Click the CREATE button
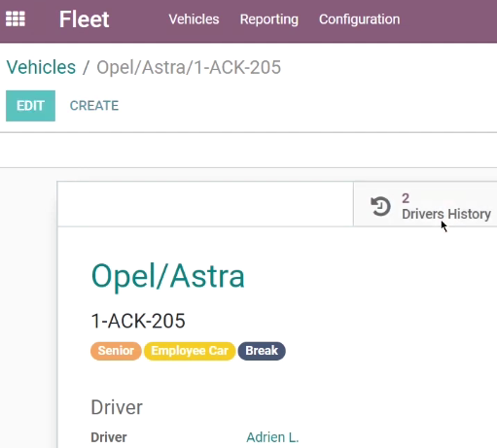This screenshot has height=448, width=497. (x=94, y=106)
